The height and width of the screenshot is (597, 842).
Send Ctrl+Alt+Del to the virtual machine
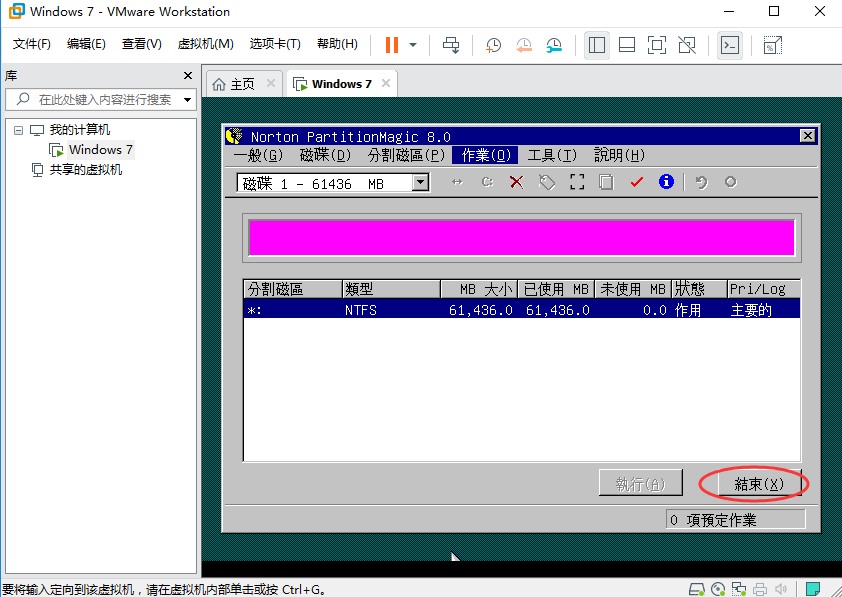tap(451, 45)
